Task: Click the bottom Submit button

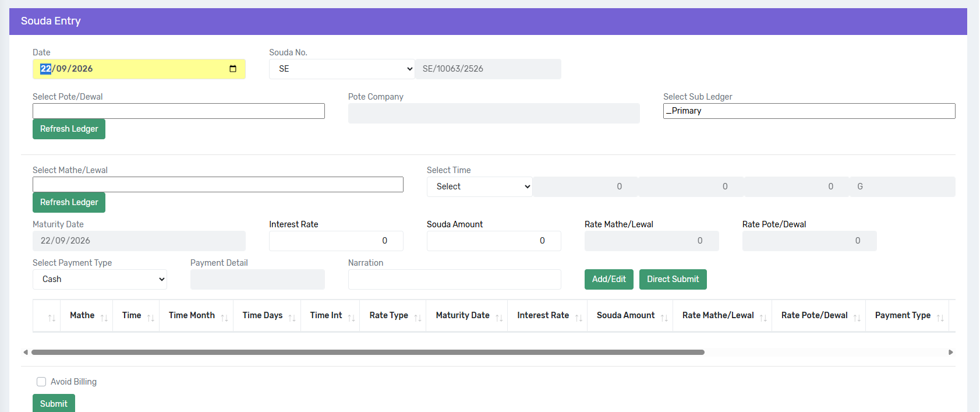Action: coord(54,403)
